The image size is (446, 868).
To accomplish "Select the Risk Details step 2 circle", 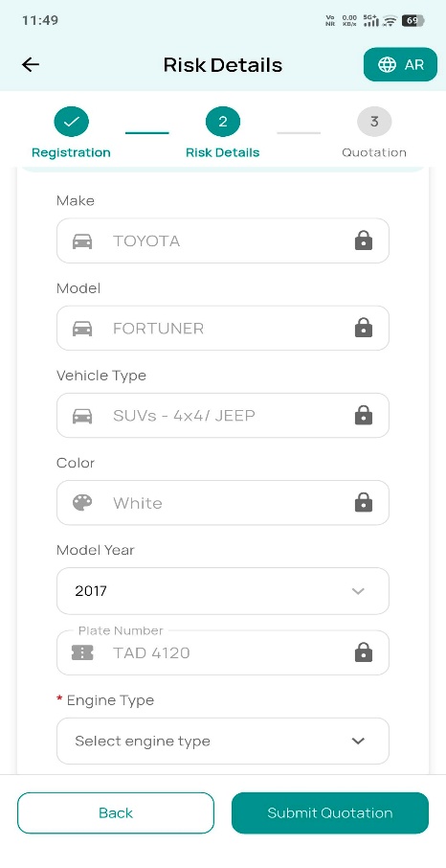I will tap(222, 122).
